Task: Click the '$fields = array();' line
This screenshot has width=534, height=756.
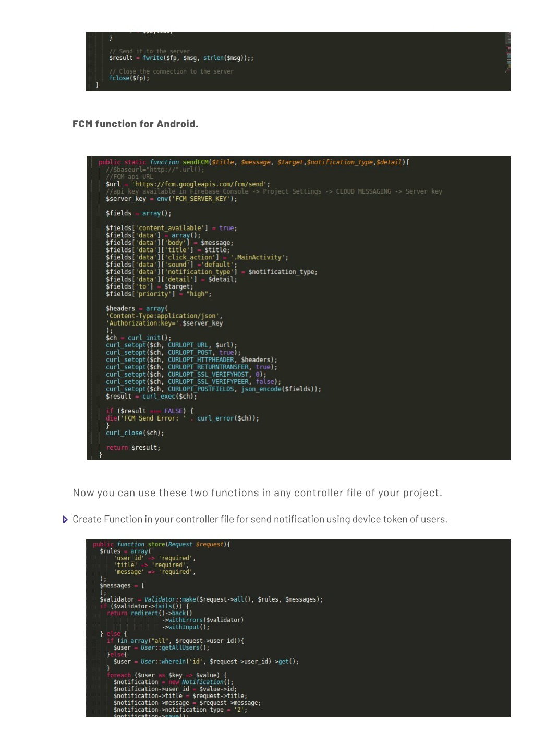Action: click(x=138, y=213)
